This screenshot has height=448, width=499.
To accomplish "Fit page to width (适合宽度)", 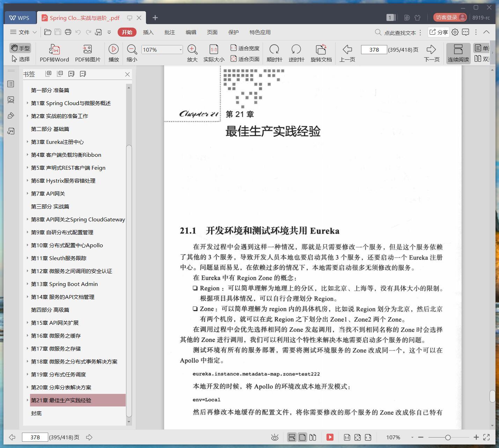I will point(245,48).
